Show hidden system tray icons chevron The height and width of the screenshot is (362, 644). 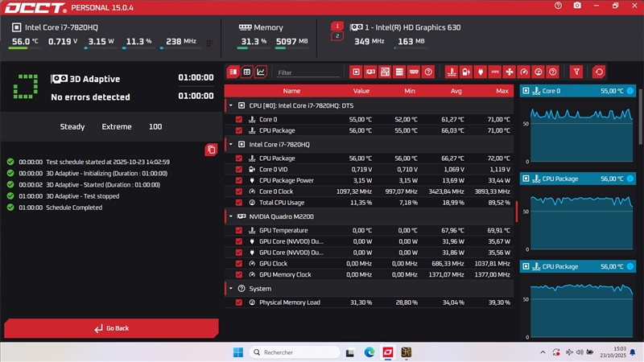(543, 352)
